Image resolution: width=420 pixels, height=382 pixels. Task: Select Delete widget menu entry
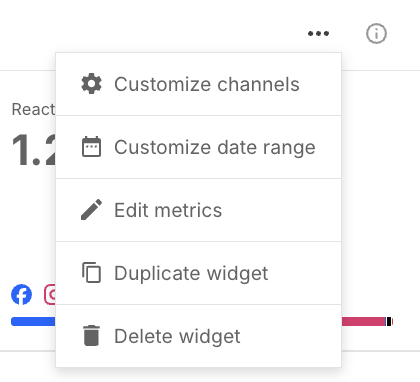199,336
